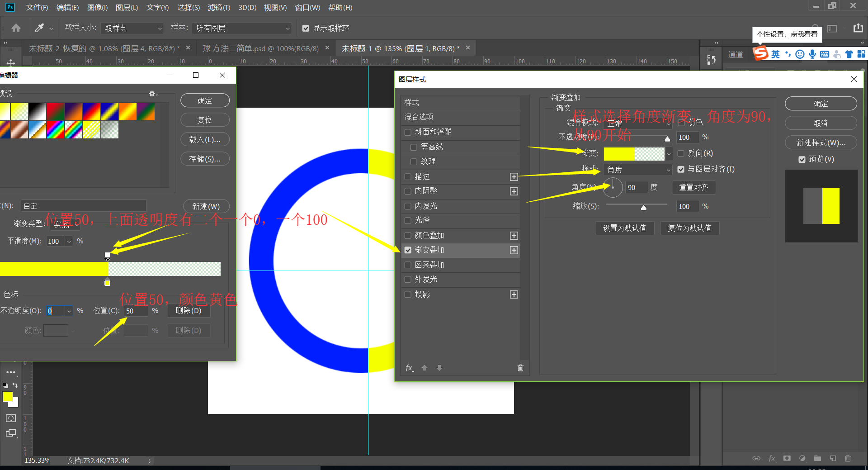The height and width of the screenshot is (470, 868).
Task: Enable the 斜面和浮雕 layer style
Action: click(407, 132)
